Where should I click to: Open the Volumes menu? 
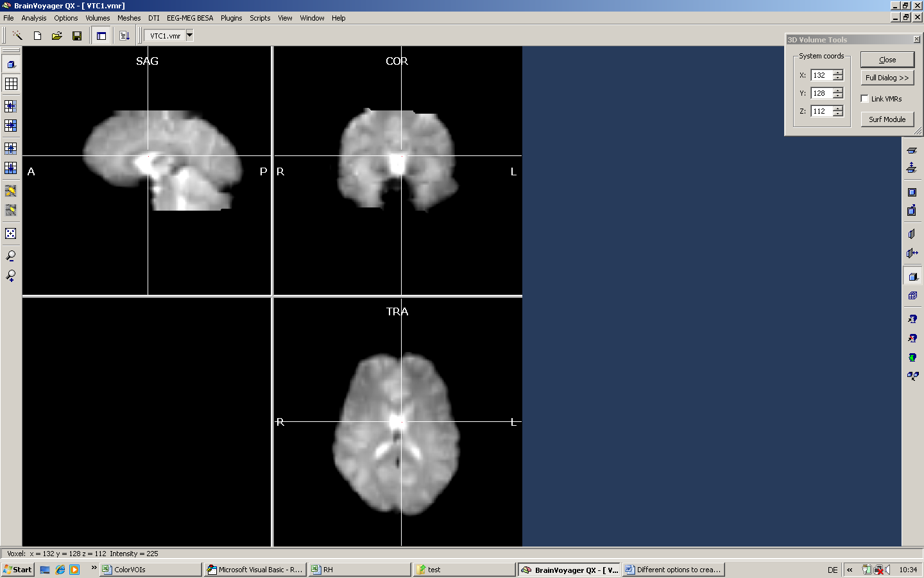(x=98, y=18)
